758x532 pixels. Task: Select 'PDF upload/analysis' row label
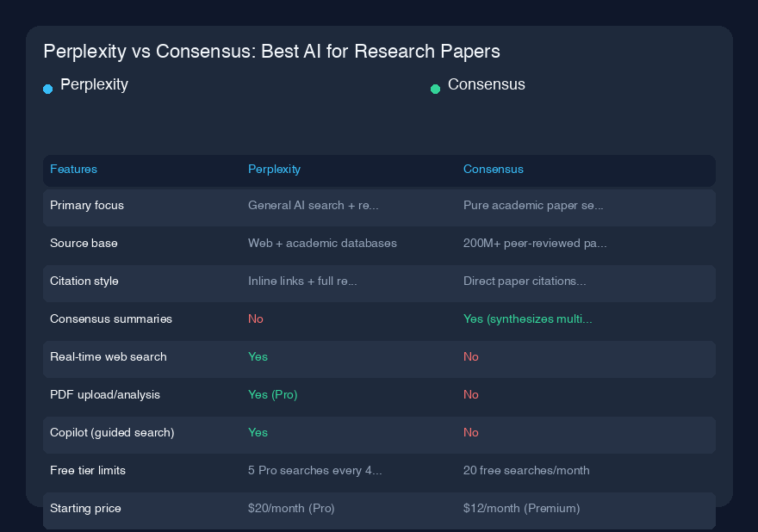click(x=105, y=395)
